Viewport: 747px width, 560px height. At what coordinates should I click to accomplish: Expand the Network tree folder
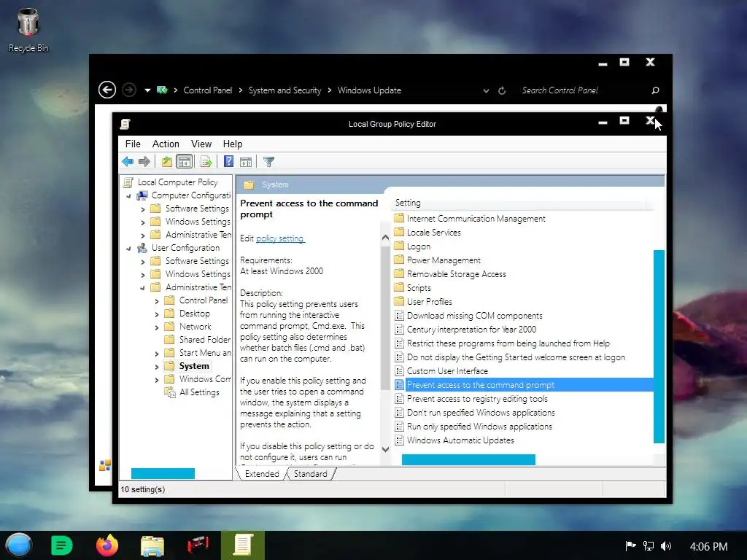click(157, 327)
